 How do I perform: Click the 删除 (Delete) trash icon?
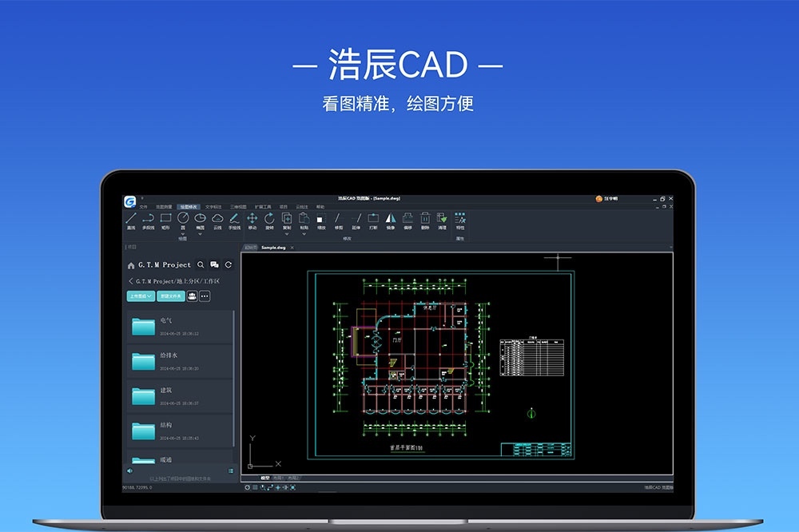(425, 218)
